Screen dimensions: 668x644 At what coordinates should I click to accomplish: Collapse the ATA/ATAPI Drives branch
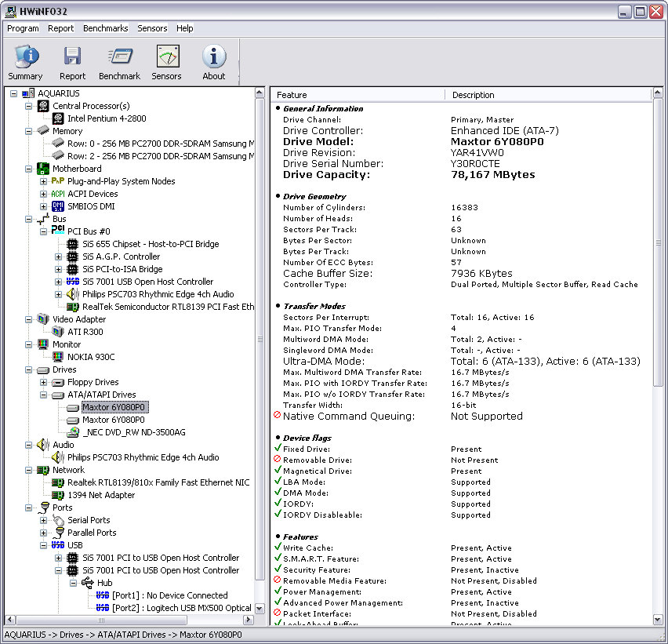[x=43, y=395]
